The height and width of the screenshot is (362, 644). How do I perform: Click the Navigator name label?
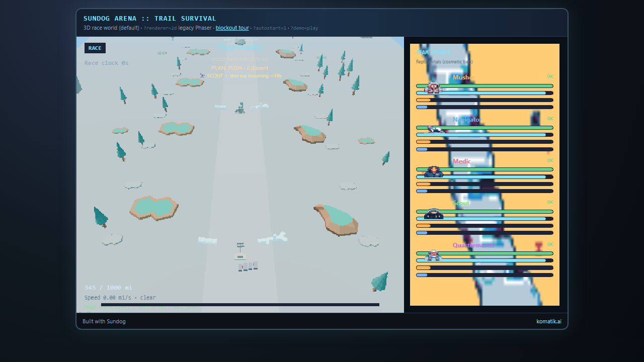coord(467,120)
